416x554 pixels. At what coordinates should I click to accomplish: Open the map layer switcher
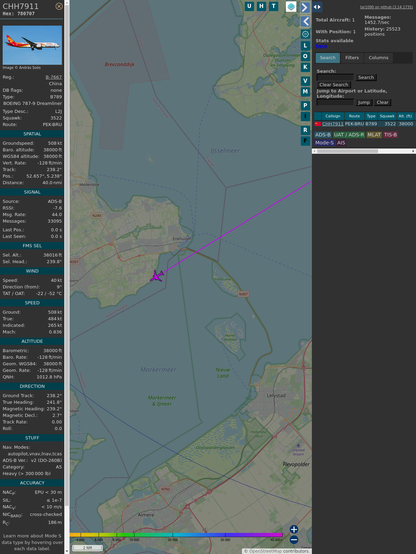pyautogui.click(x=291, y=6)
